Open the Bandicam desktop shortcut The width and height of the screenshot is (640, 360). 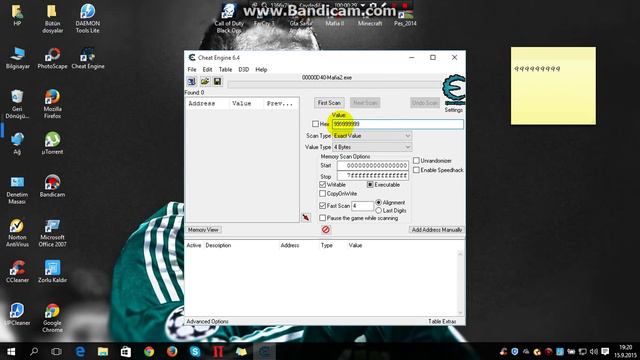click(52, 186)
